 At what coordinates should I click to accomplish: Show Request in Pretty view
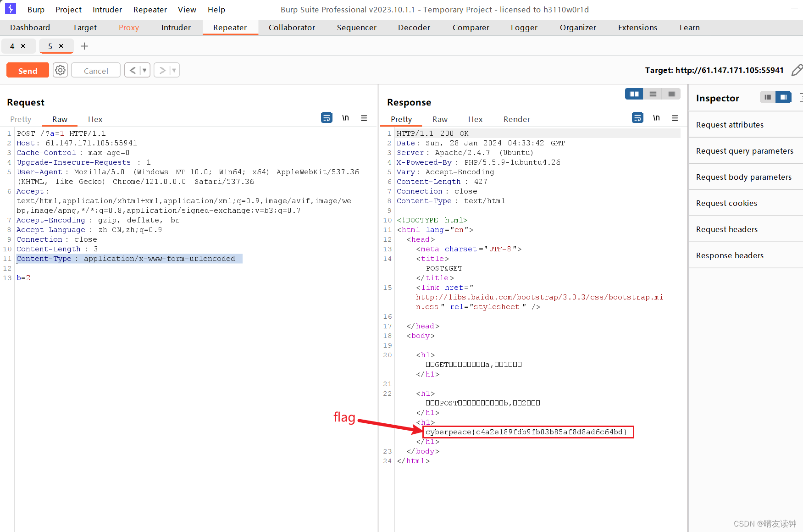click(x=21, y=119)
